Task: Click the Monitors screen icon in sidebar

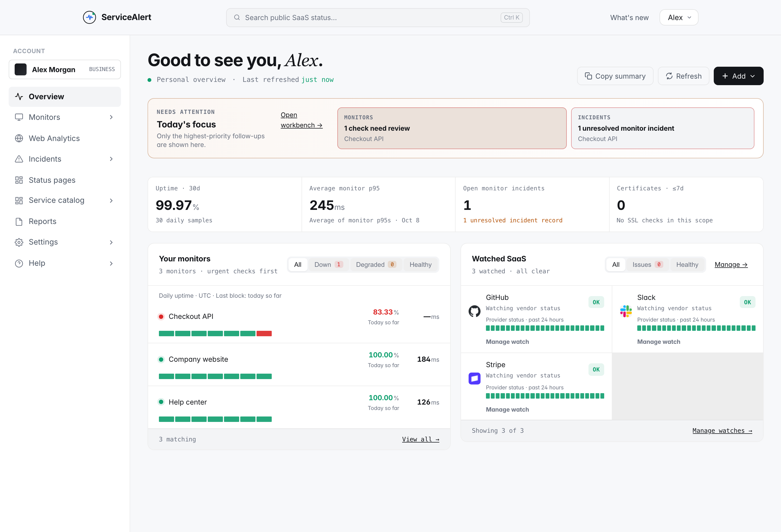Action: pyautogui.click(x=19, y=117)
